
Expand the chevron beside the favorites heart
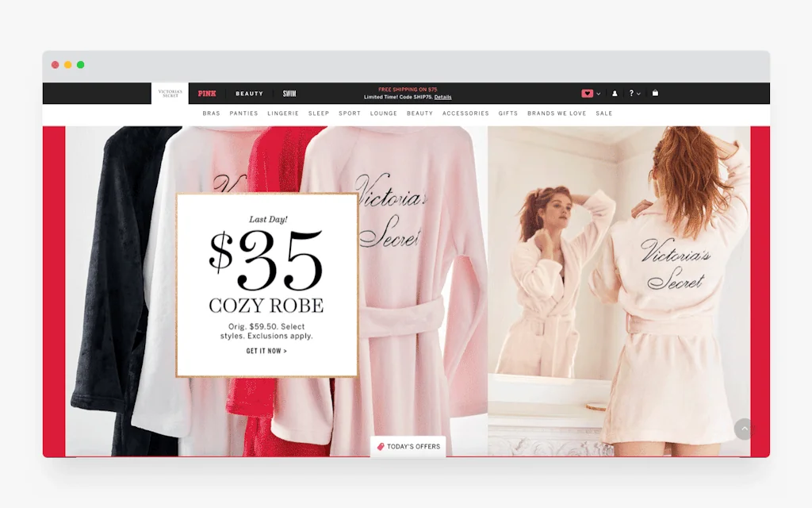click(597, 93)
